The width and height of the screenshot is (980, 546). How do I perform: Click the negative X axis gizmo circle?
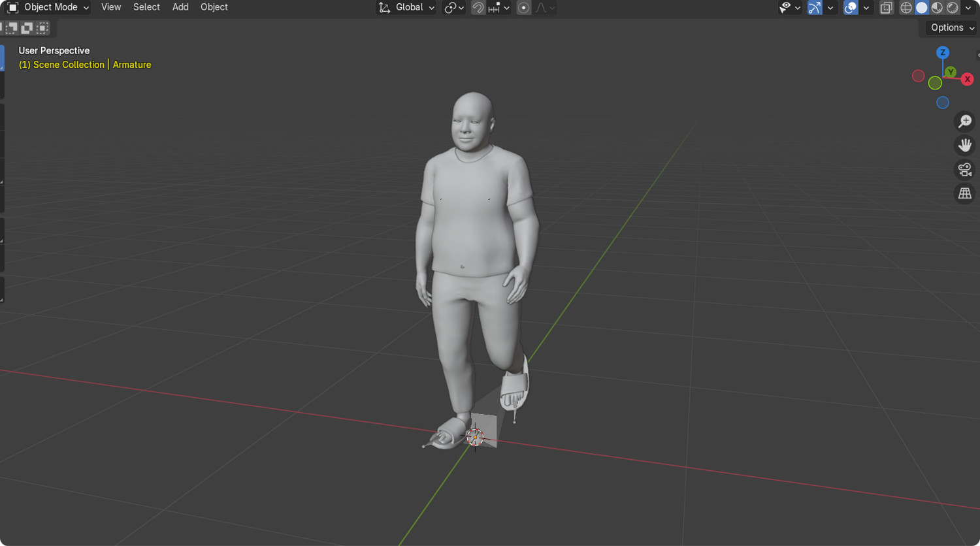[x=918, y=76]
